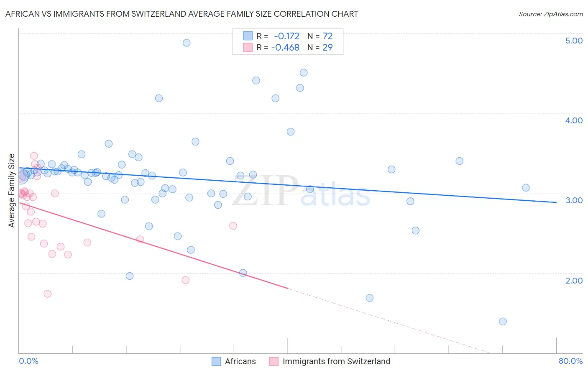Image resolution: width=588 pixels, height=373 pixels.
Task: Select the lowest blue data point near 1.40
Action: (503, 321)
